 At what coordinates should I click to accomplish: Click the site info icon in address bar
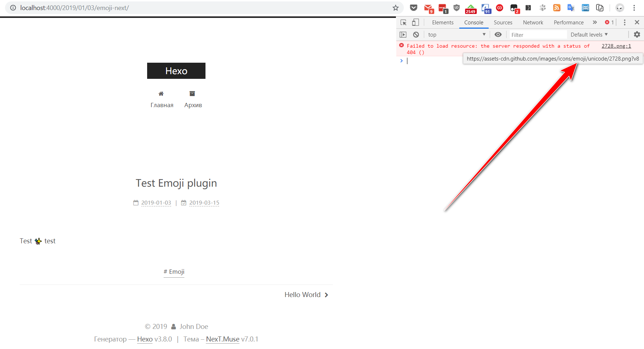[x=13, y=8]
